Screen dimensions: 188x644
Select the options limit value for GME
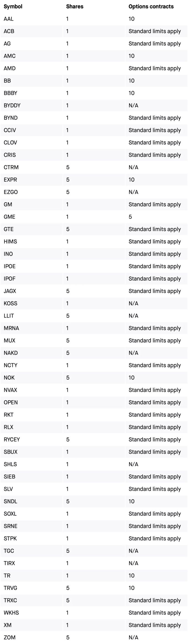(x=130, y=217)
